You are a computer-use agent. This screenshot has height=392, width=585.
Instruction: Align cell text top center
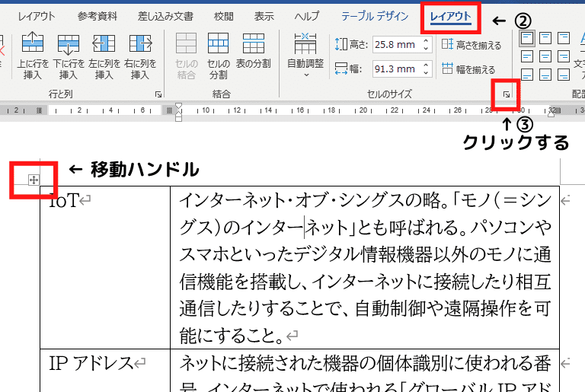point(545,38)
